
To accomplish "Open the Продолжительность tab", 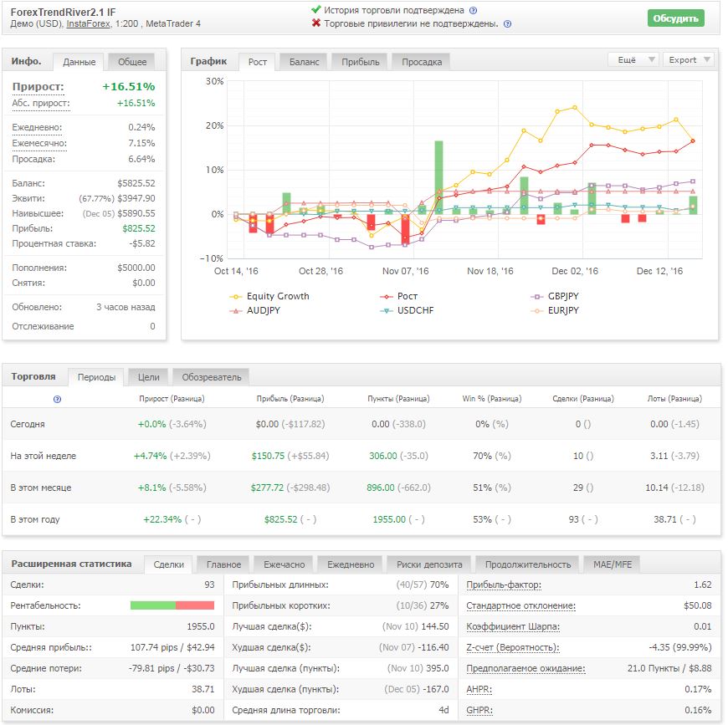I will click(527, 564).
